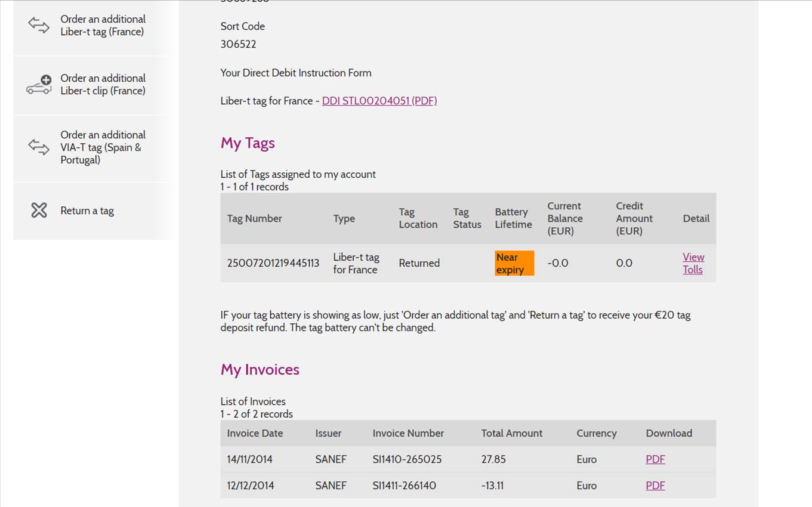Click the My Tags heading

(248, 143)
